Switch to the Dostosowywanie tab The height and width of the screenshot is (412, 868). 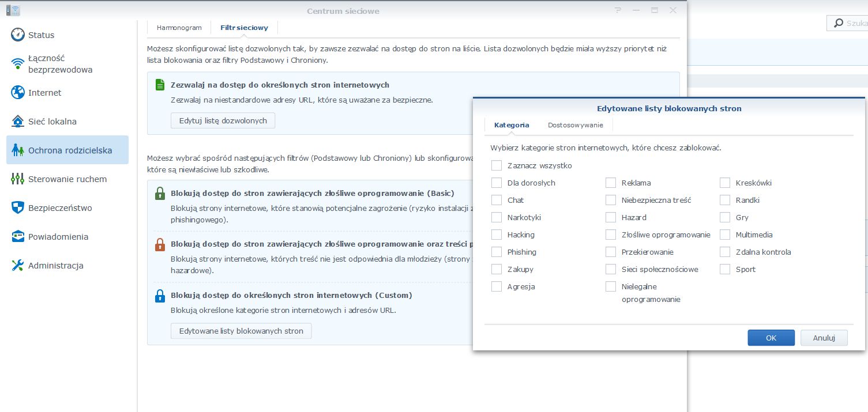(x=576, y=125)
